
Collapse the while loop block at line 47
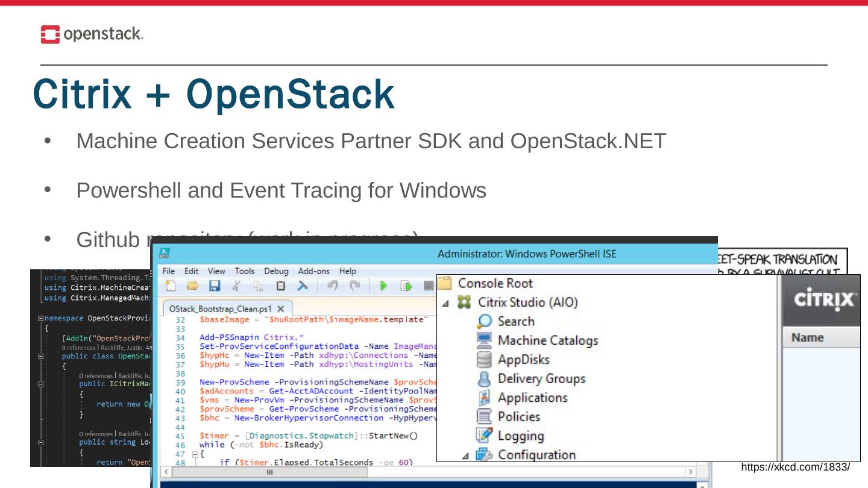195,454
